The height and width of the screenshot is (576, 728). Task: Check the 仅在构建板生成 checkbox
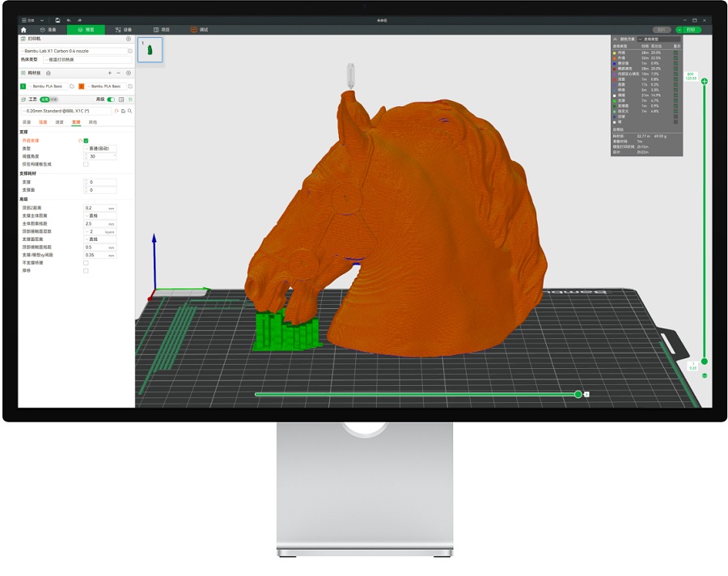click(x=86, y=164)
